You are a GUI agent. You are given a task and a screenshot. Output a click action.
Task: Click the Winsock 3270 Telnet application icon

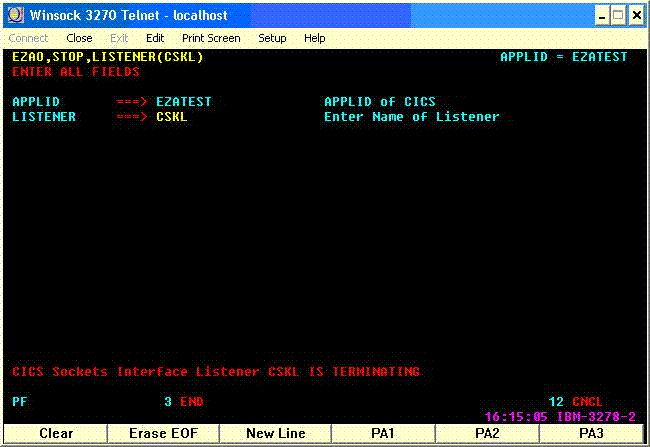(x=15, y=15)
